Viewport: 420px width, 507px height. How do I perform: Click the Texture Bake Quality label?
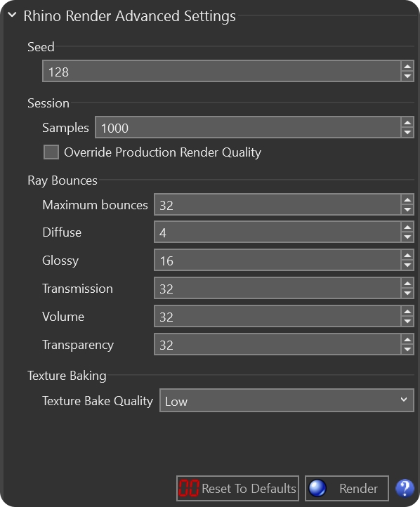click(x=98, y=401)
